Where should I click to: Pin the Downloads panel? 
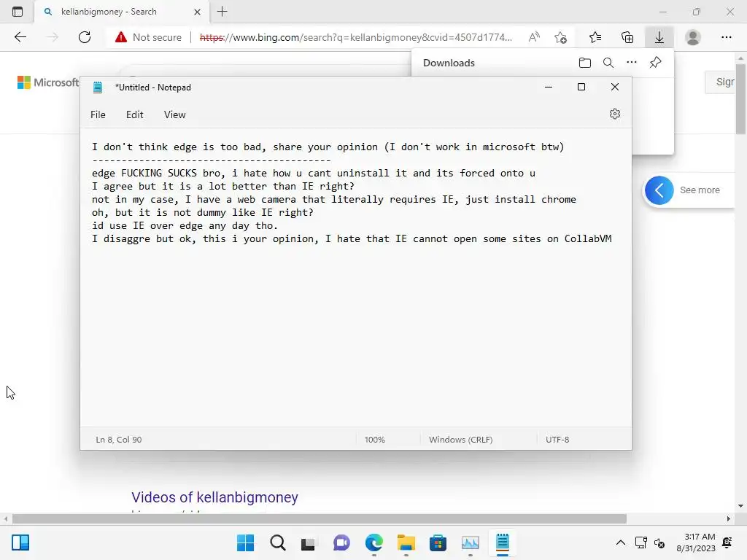tap(655, 63)
